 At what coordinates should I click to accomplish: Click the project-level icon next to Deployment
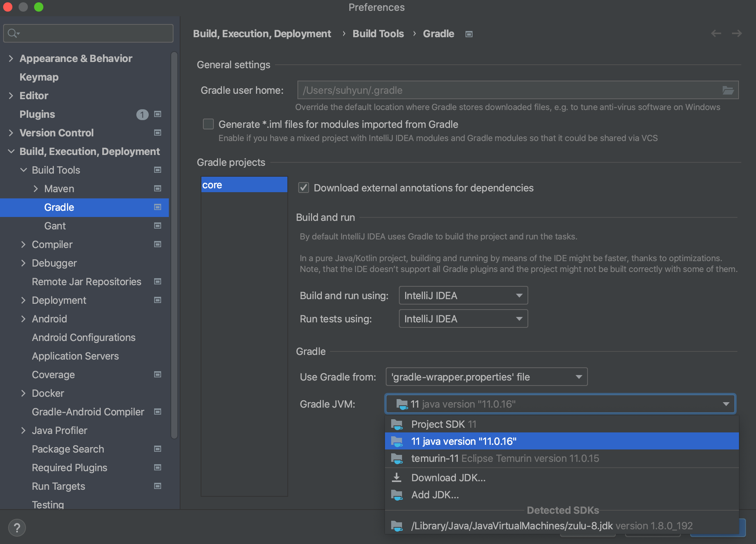pos(158,300)
